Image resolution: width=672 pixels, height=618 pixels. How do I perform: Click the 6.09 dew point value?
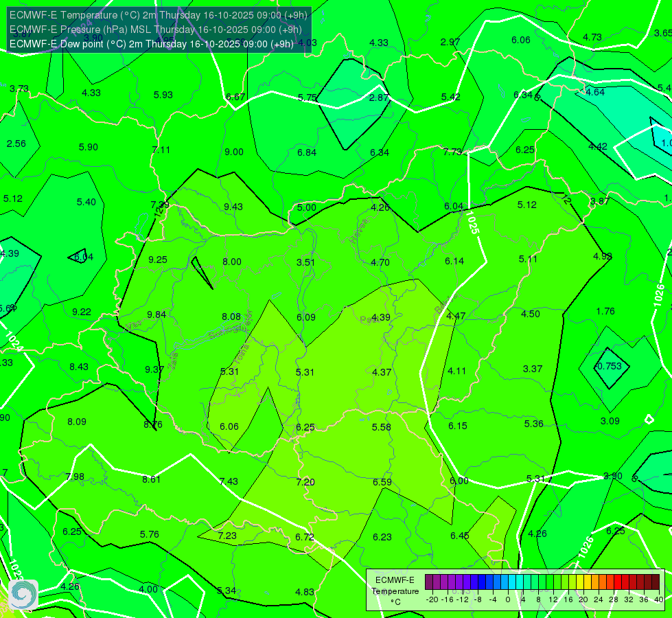tap(306, 317)
